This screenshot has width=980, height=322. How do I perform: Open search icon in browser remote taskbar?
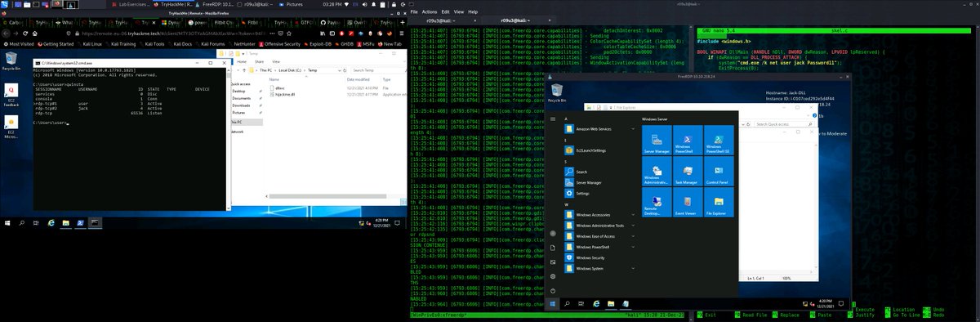click(21, 222)
